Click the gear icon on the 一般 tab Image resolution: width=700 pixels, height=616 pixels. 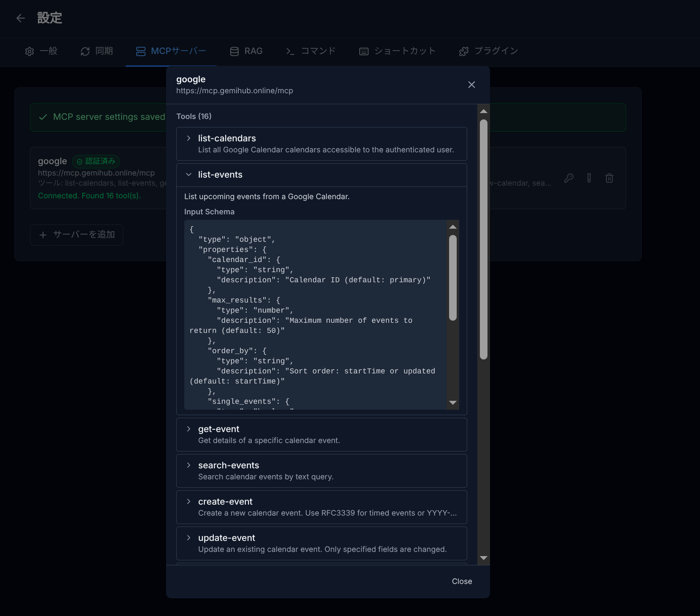(x=30, y=51)
